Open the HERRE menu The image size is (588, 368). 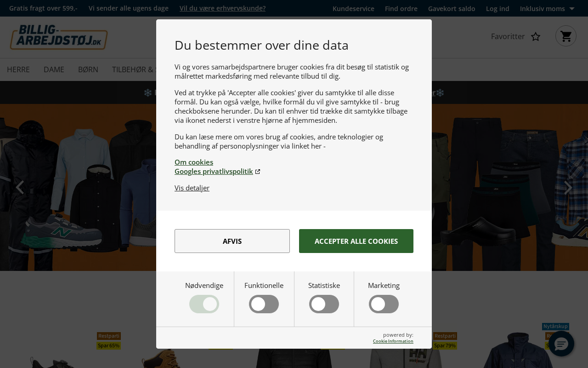[x=18, y=69]
